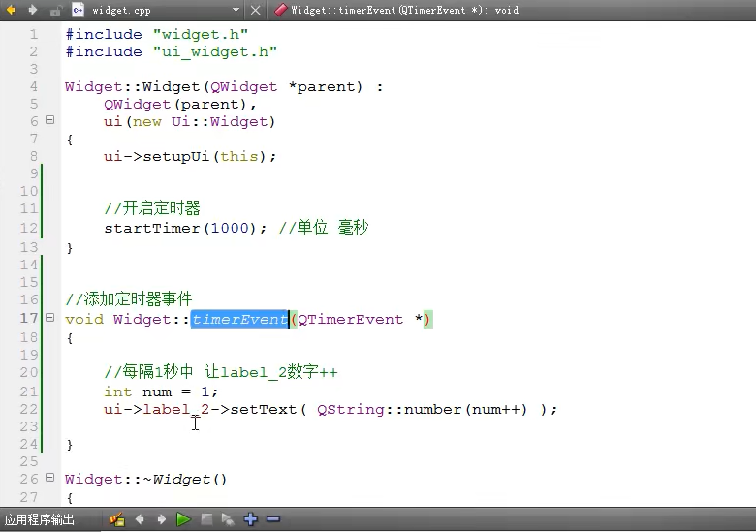Close the widget.cpp document with the X
The image size is (756, 532).
pyautogui.click(x=256, y=10)
